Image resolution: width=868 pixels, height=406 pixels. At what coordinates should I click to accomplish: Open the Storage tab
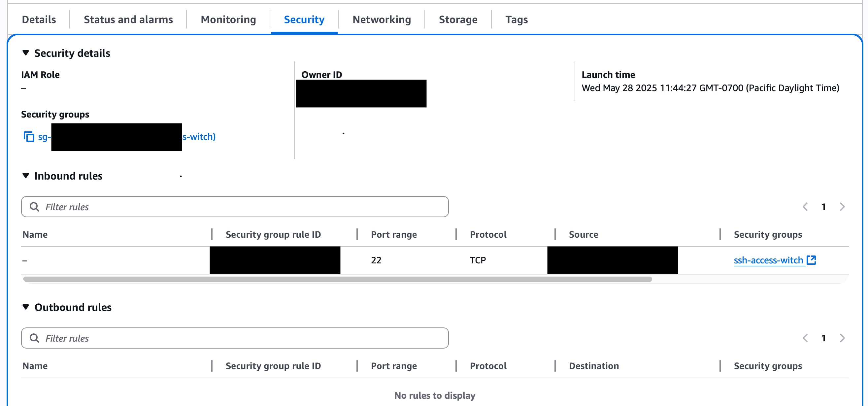(458, 19)
